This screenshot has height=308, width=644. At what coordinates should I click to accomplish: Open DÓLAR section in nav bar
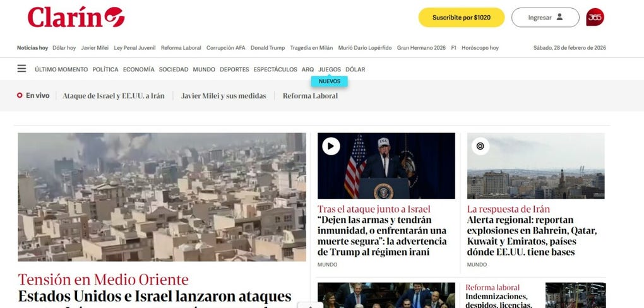point(355,69)
